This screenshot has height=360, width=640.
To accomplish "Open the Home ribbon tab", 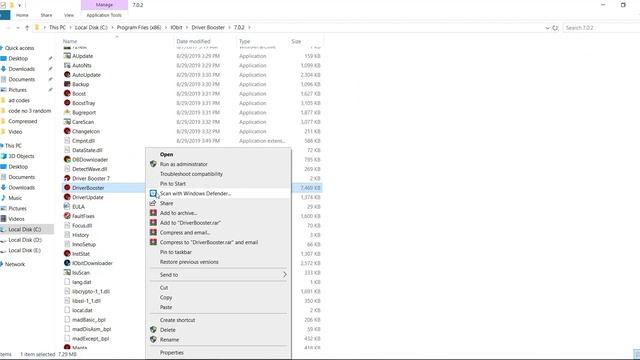I will 22,15.
